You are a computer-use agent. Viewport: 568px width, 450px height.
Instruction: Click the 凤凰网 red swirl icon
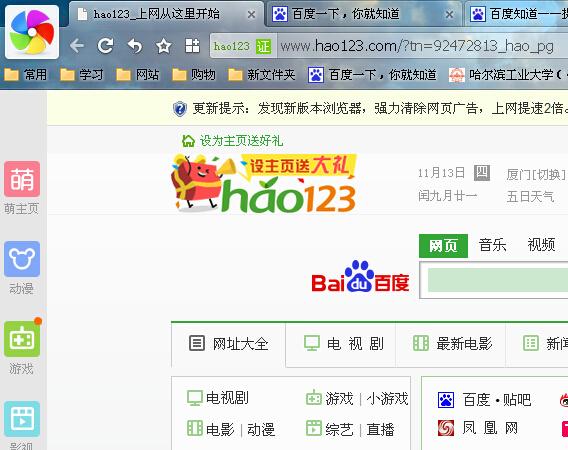coord(446,428)
